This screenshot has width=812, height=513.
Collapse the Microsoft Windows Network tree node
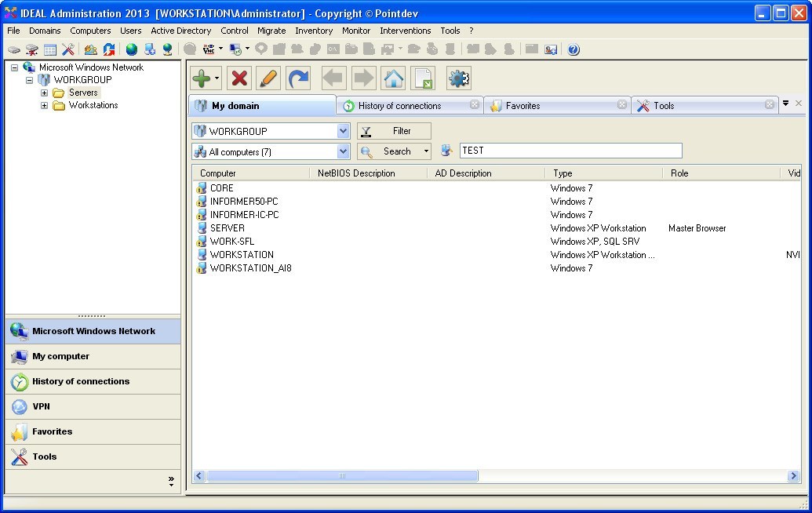click(x=14, y=67)
